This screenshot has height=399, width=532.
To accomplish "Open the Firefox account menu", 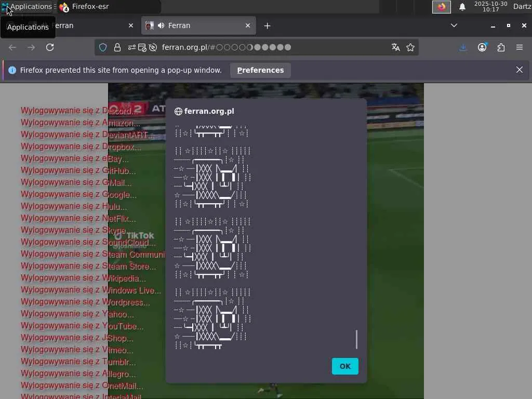I will click(482, 47).
